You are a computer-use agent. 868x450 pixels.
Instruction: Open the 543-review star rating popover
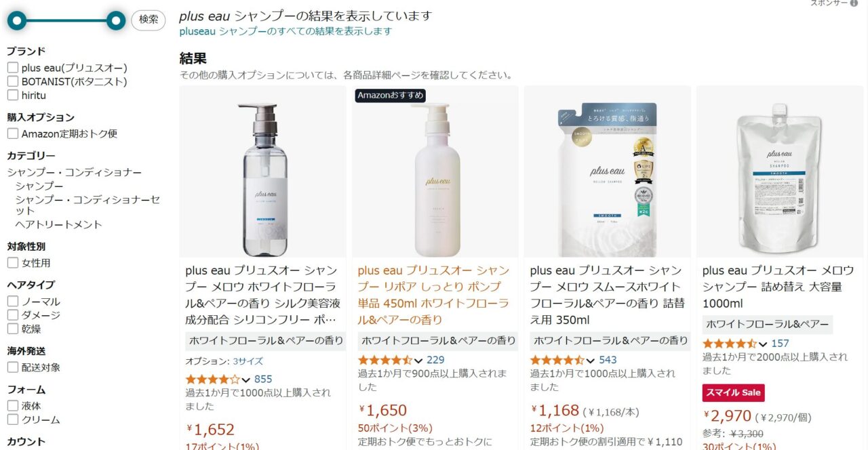562,360
